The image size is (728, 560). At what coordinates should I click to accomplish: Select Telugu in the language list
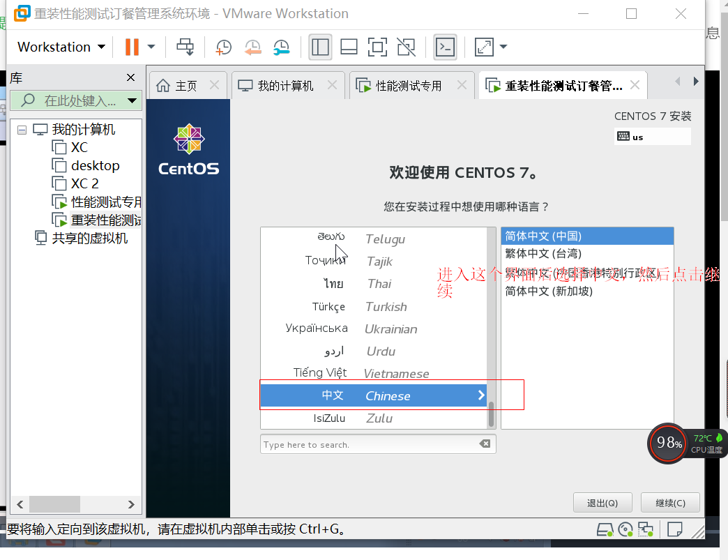tap(374, 239)
